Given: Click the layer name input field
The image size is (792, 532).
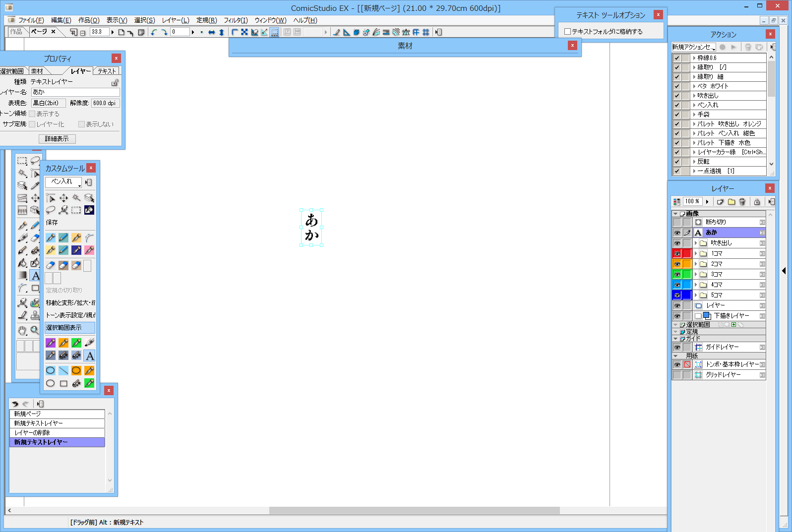Looking at the screenshot, I should (75, 92).
